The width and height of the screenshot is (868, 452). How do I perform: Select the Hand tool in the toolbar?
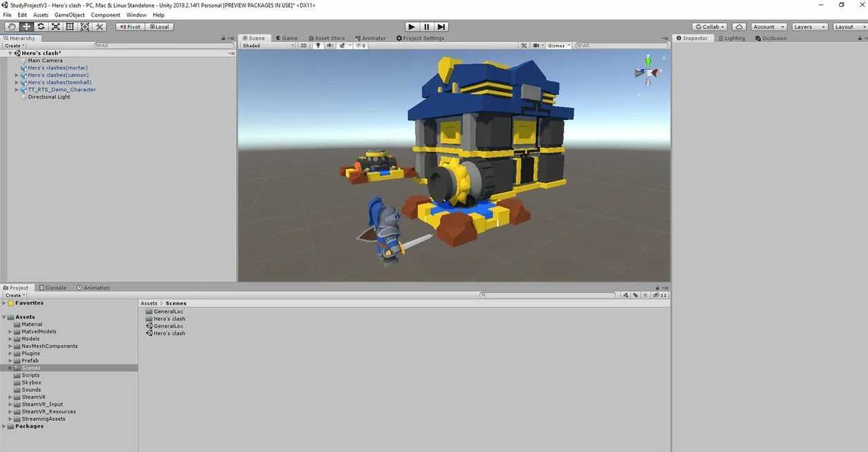11,27
